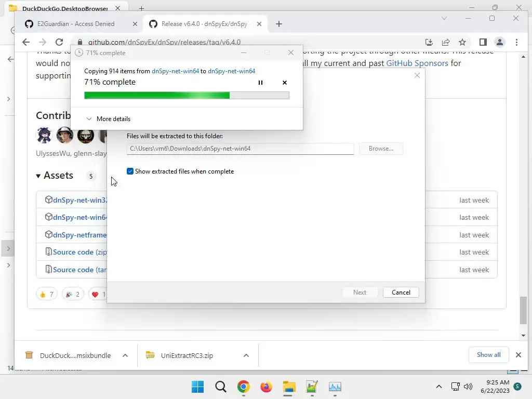Reload the GitHub page
532x399 pixels.
tap(59, 42)
